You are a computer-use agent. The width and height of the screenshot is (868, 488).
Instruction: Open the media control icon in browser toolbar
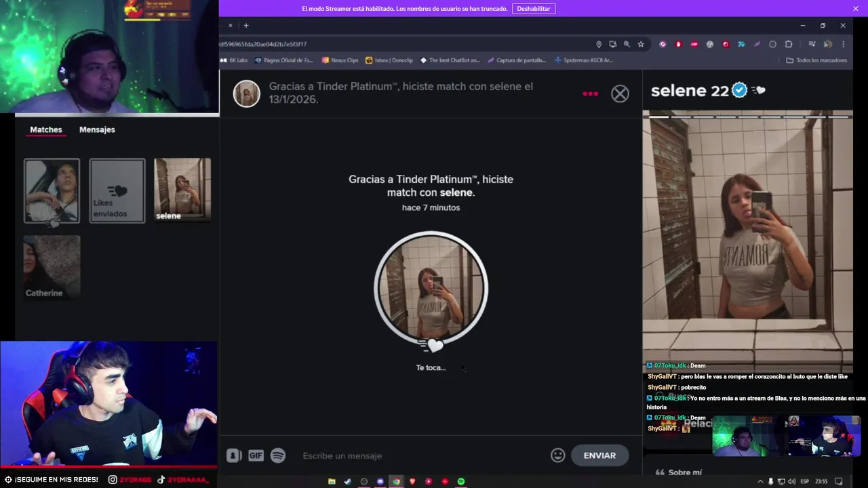812,44
